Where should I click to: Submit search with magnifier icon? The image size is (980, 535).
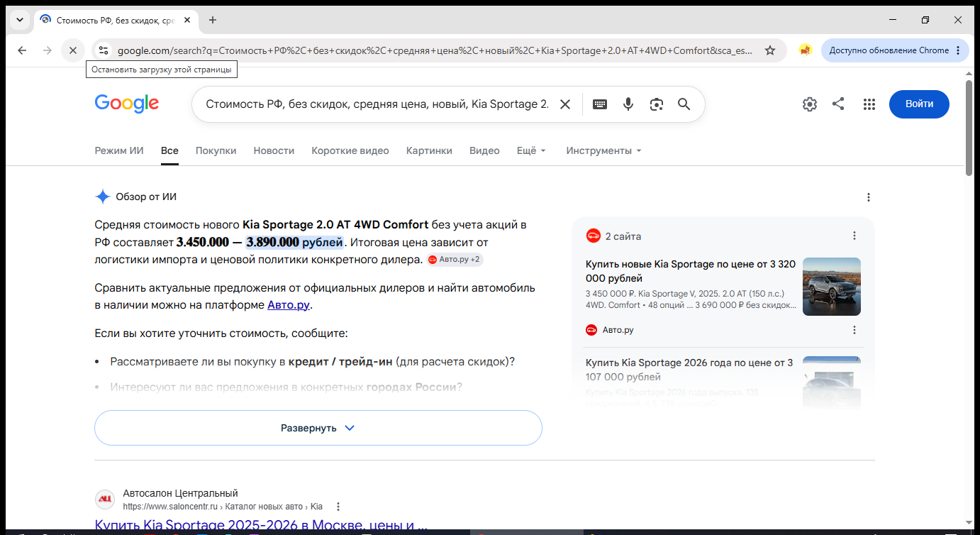(684, 104)
